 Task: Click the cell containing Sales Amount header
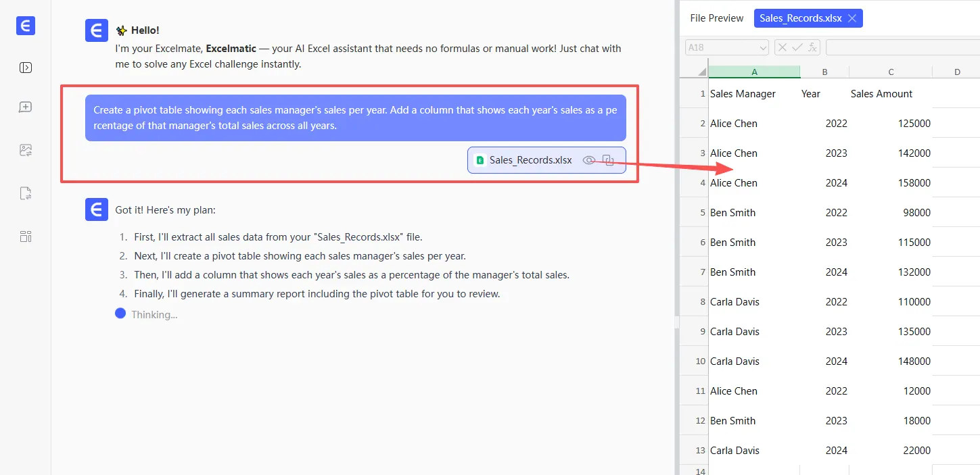coord(881,94)
